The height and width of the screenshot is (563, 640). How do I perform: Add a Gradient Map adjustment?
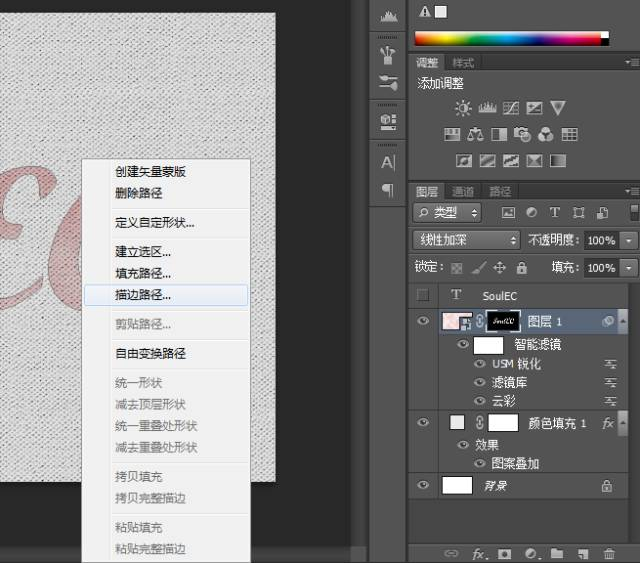point(558,161)
